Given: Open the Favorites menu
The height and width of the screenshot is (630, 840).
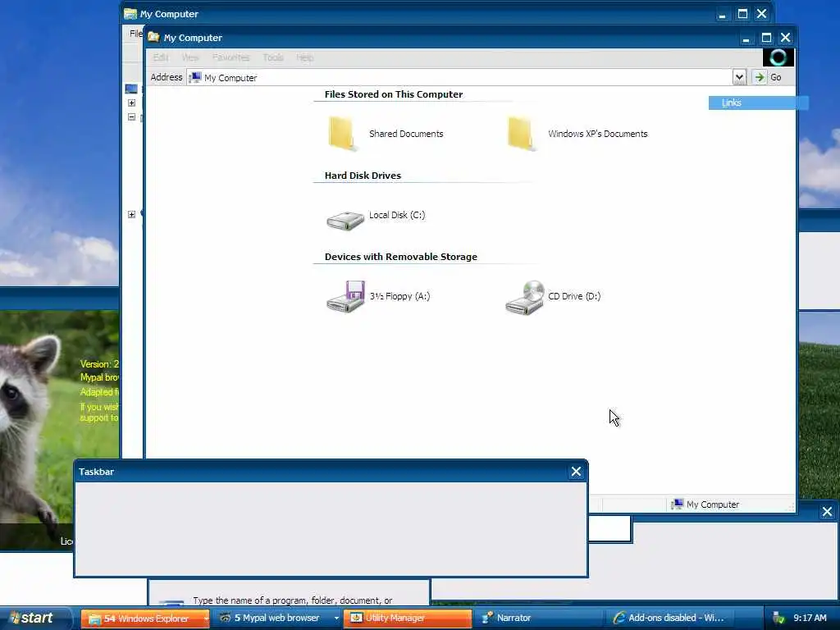Looking at the screenshot, I should click(x=231, y=57).
